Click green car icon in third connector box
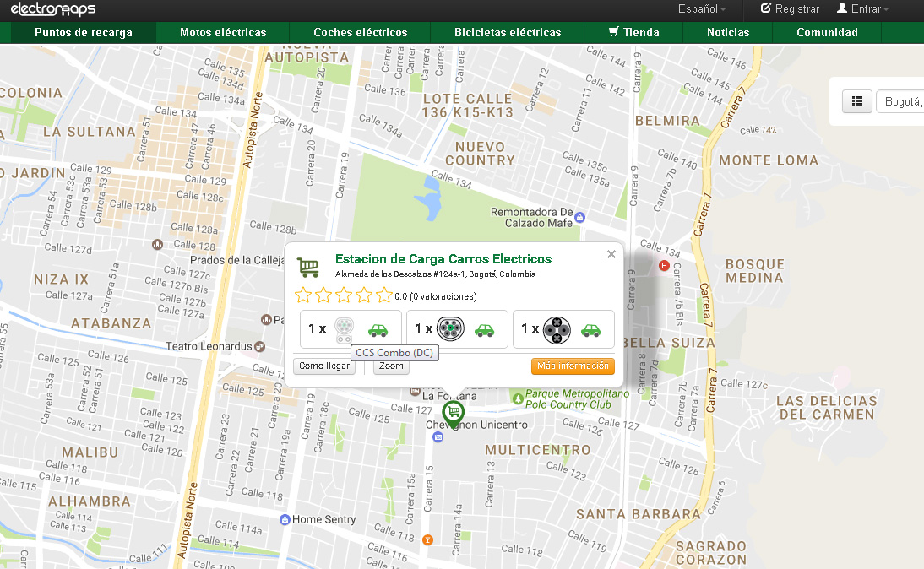924x569 pixels. 590,330
